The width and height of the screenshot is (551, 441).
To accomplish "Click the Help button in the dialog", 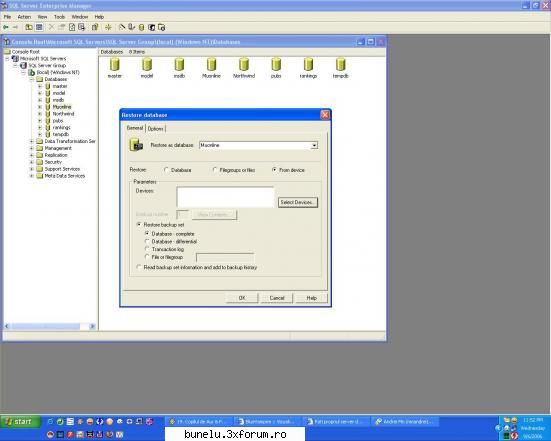I will [x=311, y=298].
